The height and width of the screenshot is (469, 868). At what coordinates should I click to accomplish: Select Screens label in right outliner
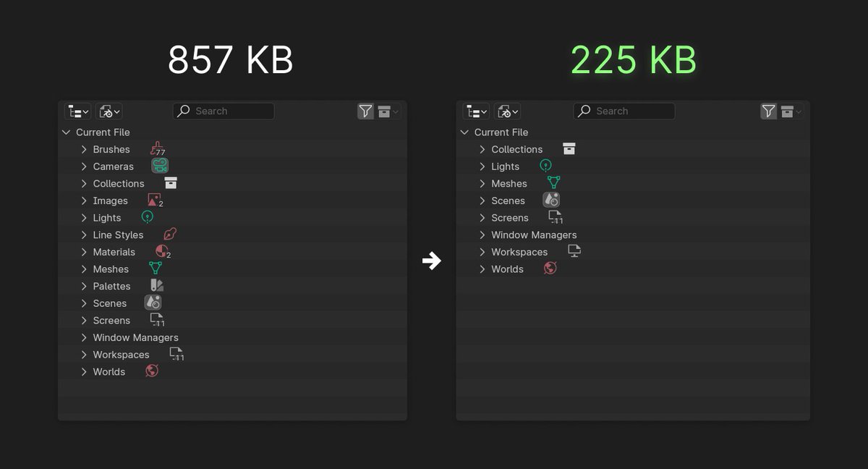click(x=510, y=218)
